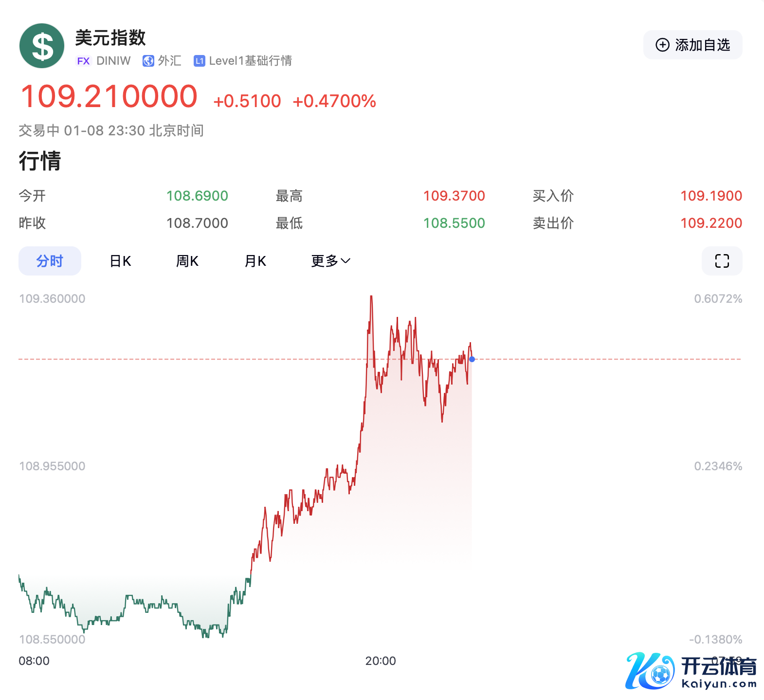The width and height of the screenshot is (764, 700).
Task: Click the fullscreen expand chart icon
Action: tap(722, 261)
